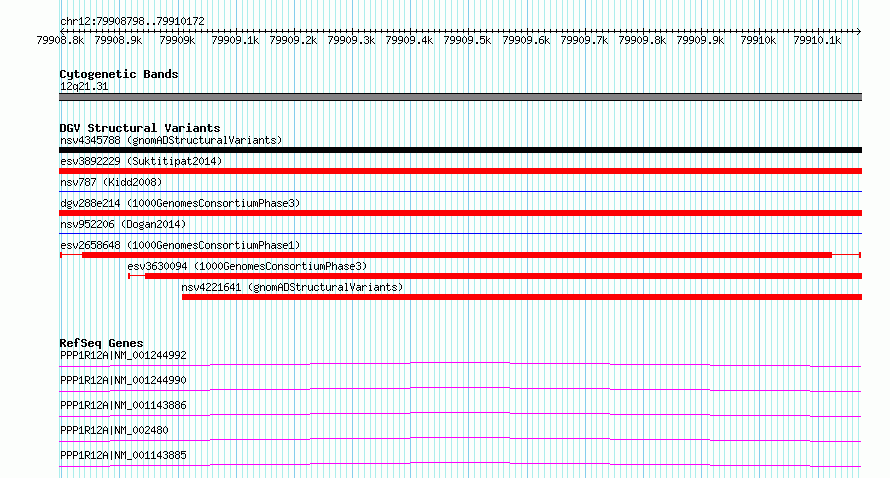The width and height of the screenshot is (890, 478).
Task: Click the red nsv4221641 variant bar
Action: click(522, 297)
